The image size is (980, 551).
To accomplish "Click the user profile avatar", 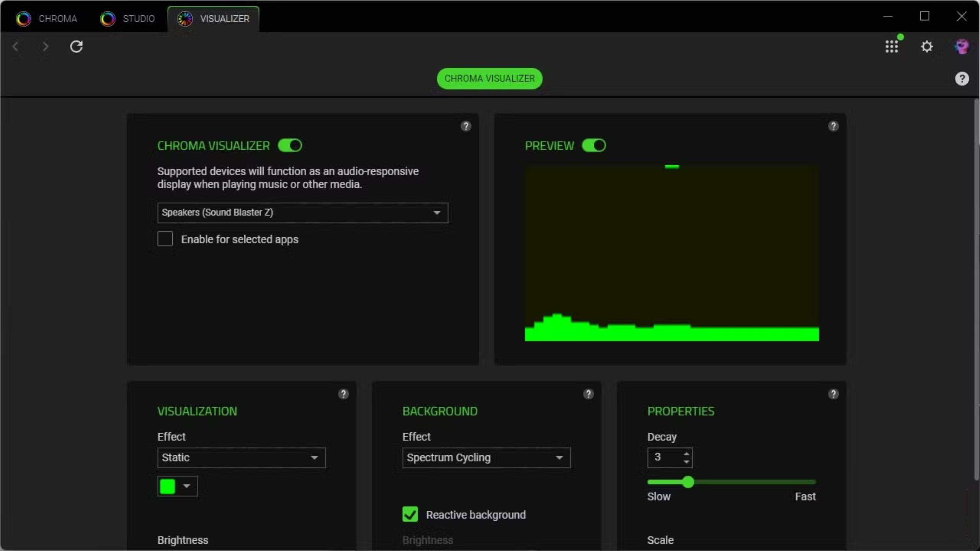I will pyautogui.click(x=961, y=47).
